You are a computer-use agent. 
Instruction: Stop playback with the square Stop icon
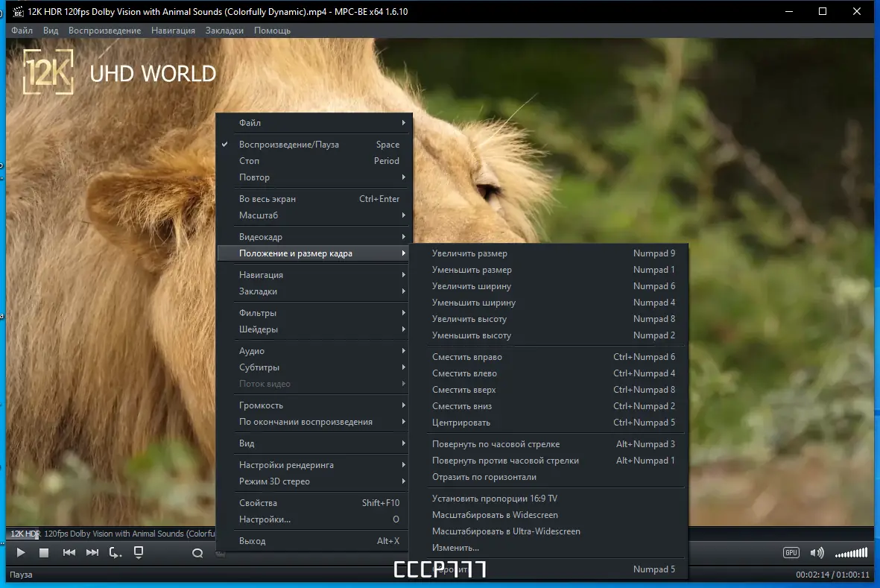coord(44,553)
